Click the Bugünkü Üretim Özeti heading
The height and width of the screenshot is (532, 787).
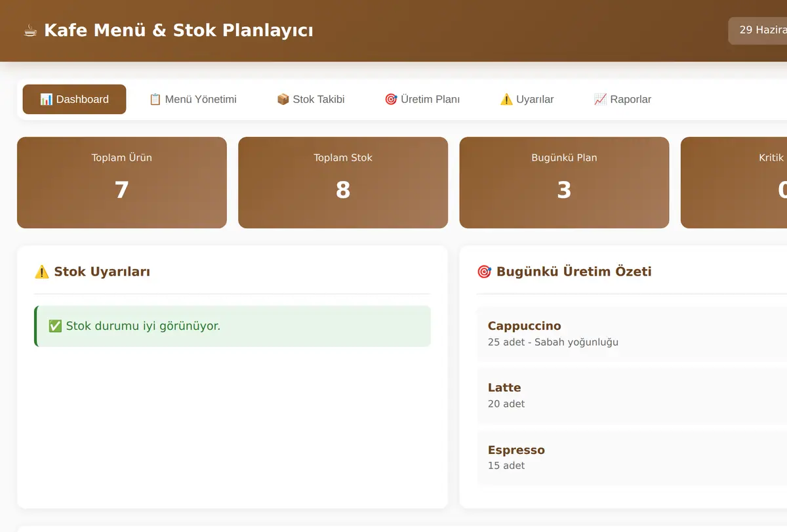[x=574, y=272]
